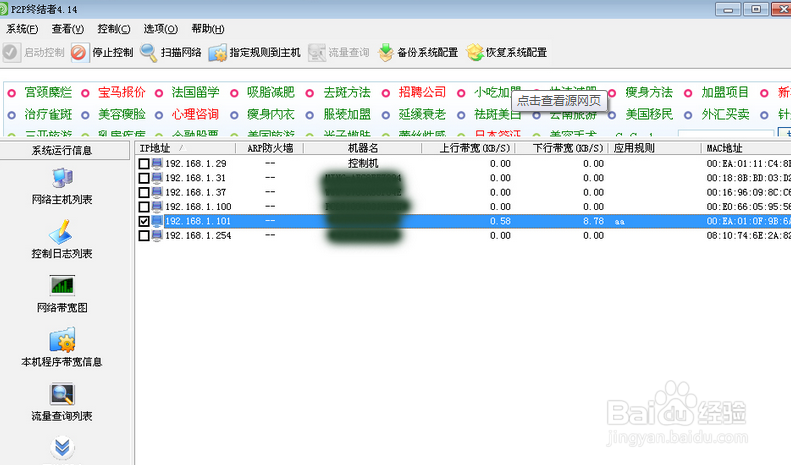Open the 招聘公司 ad link
The image size is (791, 465).
point(422,92)
